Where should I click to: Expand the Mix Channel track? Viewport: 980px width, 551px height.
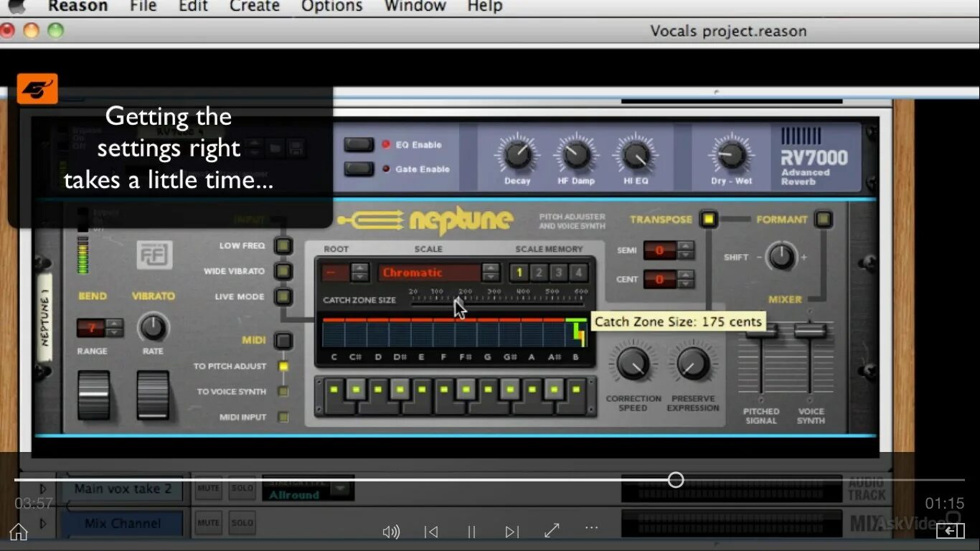tap(42, 523)
